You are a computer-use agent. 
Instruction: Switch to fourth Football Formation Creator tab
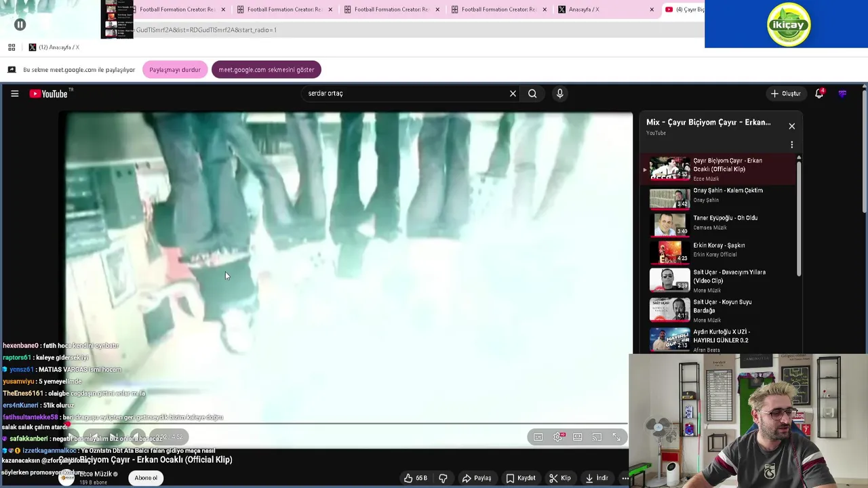498,9
